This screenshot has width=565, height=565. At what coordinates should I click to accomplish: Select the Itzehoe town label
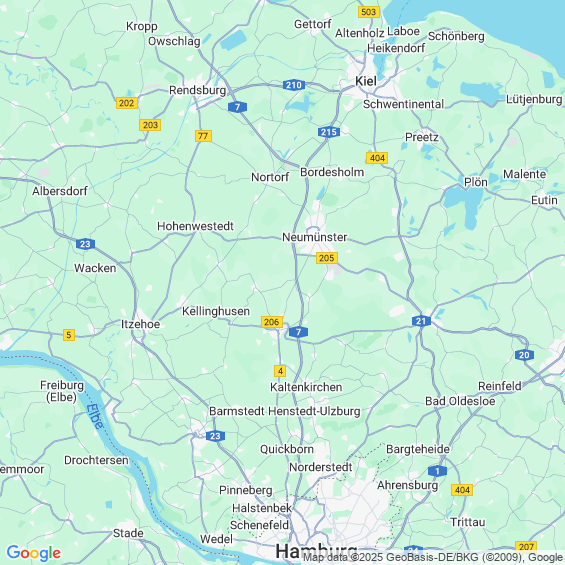pyautogui.click(x=140, y=324)
